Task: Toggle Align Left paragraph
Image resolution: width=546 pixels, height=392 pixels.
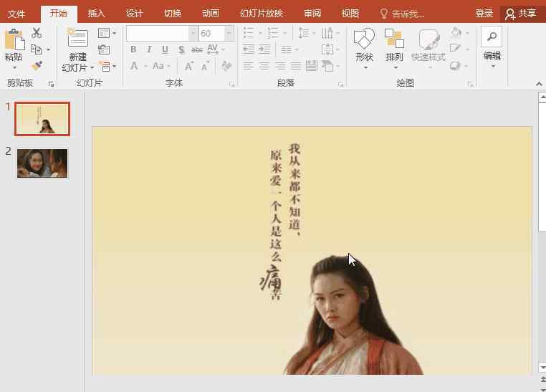Action: pyautogui.click(x=249, y=66)
